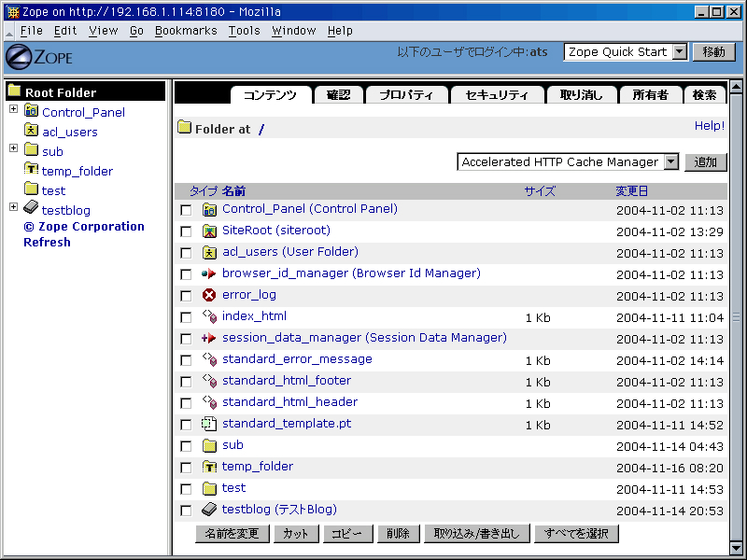Viewport: 747px width, 560px height.
Task: Open the Bookmarks menu
Action: pyautogui.click(x=186, y=31)
